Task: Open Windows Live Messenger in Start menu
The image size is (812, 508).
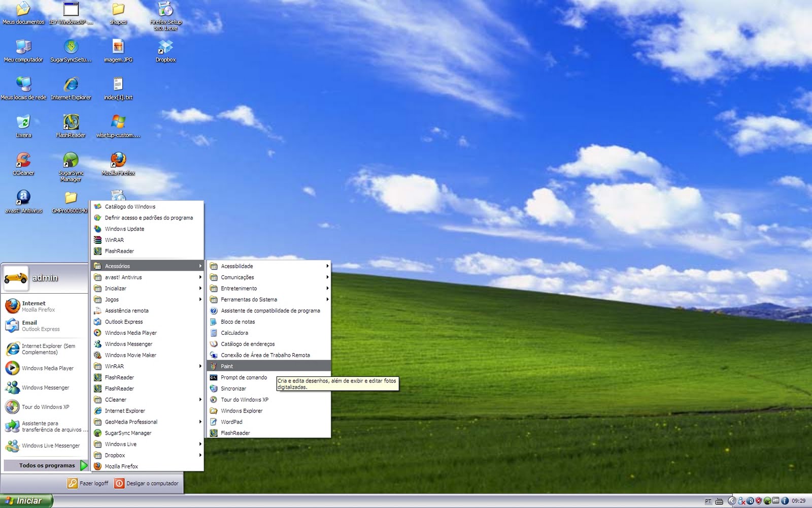Action: click(x=45, y=446)
